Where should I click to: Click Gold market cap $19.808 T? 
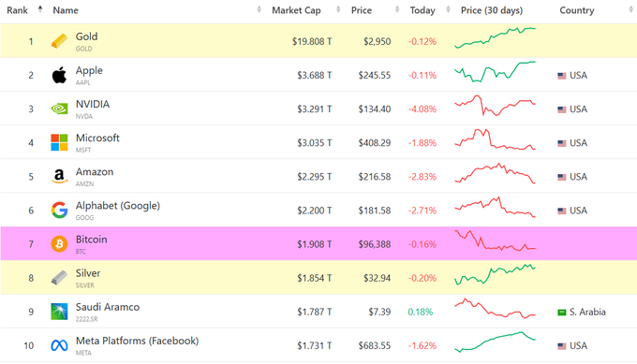[312, 41]
